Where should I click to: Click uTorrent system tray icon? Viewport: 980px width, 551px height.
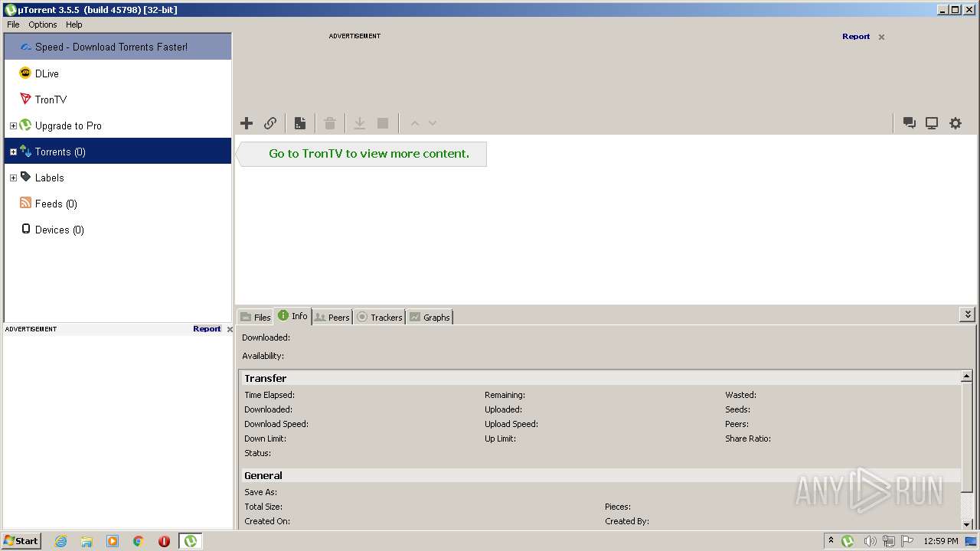(x=848, y=541)
